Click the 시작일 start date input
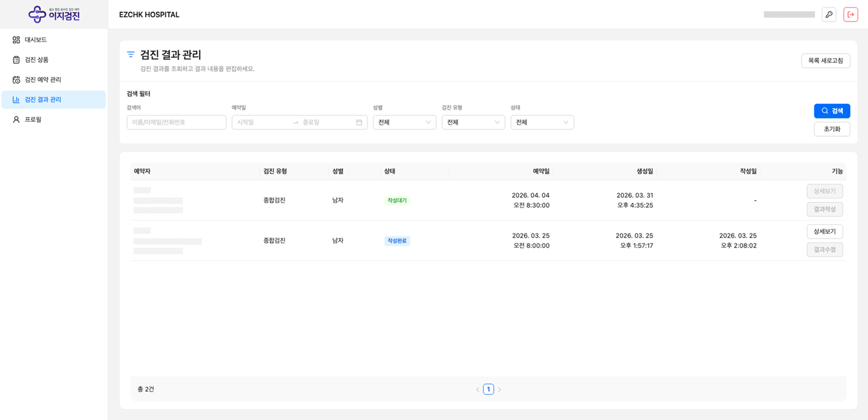868x420 pixels. pyautogui.click(x=262, y=122)
